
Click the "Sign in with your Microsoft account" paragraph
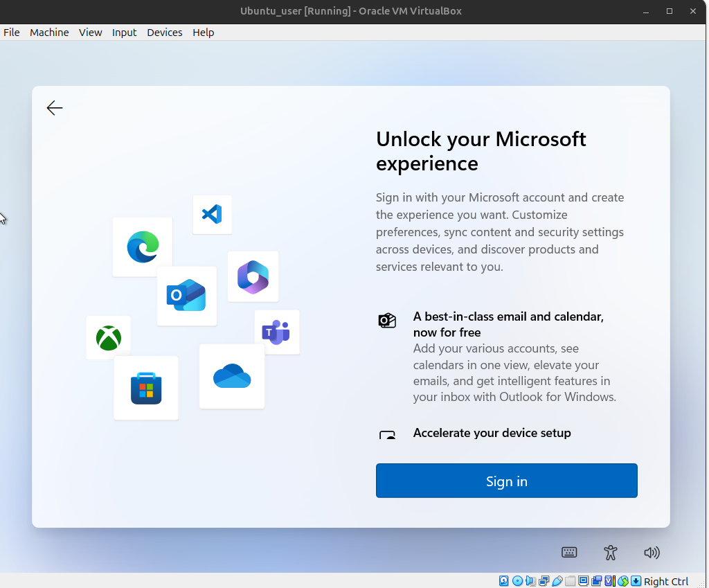[x=500, y=232]
